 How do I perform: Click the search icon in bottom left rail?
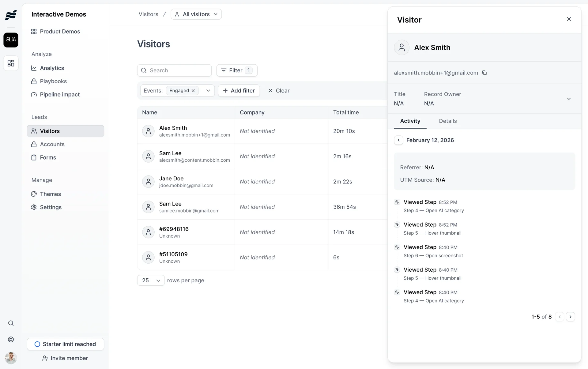click(x=11, y=323)
